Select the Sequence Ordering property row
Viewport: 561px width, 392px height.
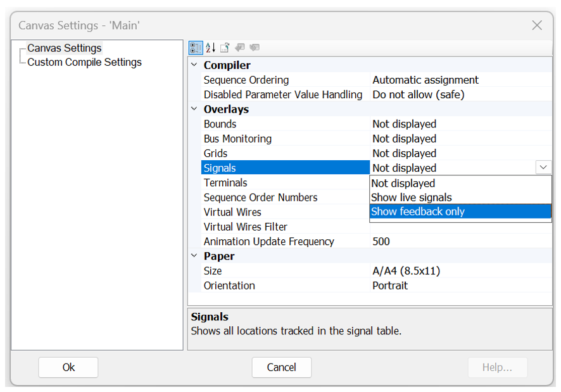point(246,80)
